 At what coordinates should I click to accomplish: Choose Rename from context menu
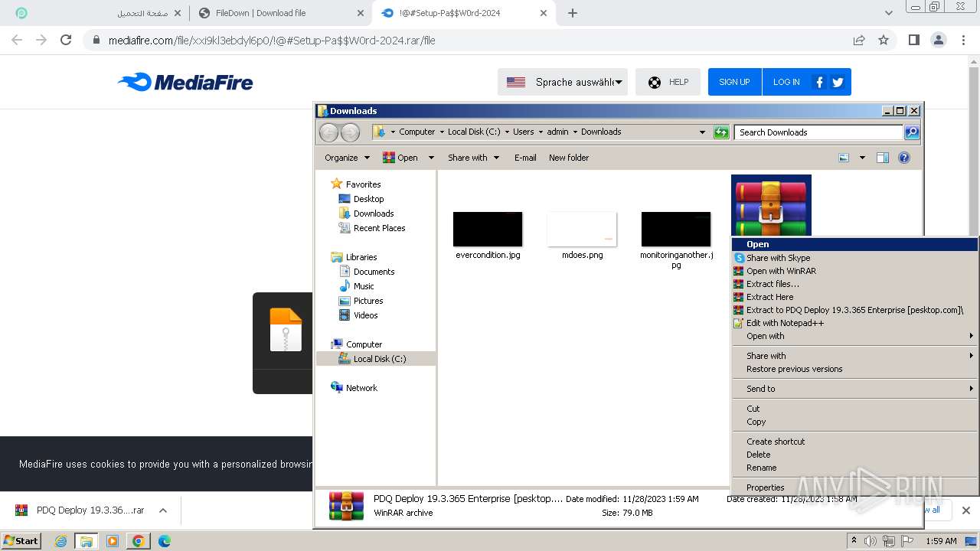click(x=854, y=468)
